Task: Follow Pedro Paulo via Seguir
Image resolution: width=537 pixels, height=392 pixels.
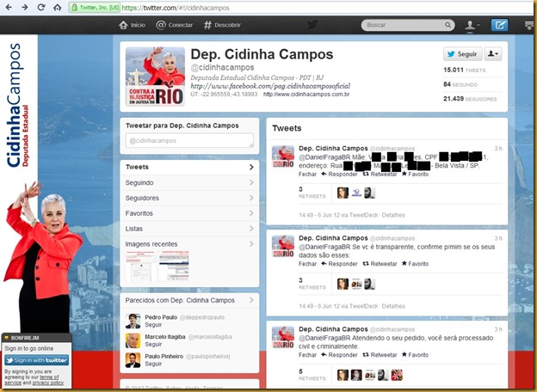Action: pyautogui.click(x=153, y=325)
